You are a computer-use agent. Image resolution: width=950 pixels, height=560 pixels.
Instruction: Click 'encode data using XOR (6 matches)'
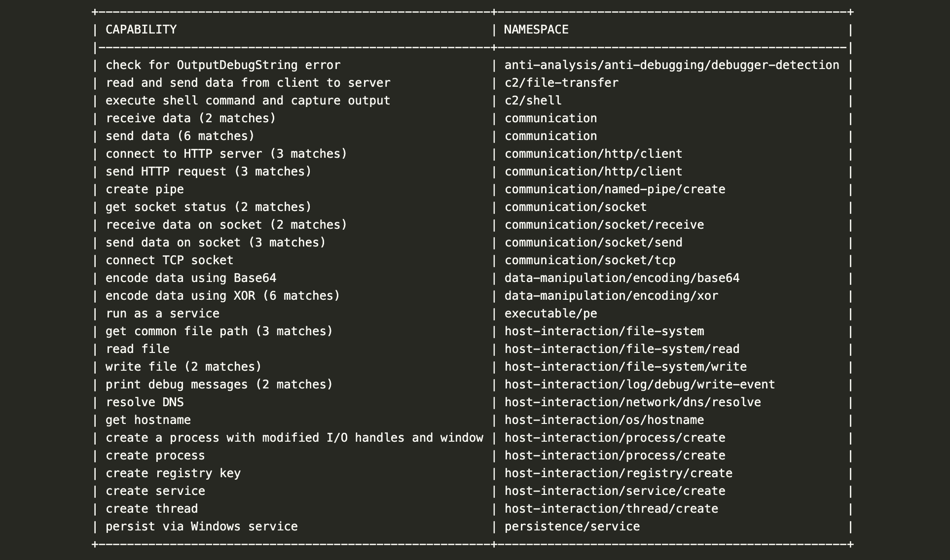point(223,296)
